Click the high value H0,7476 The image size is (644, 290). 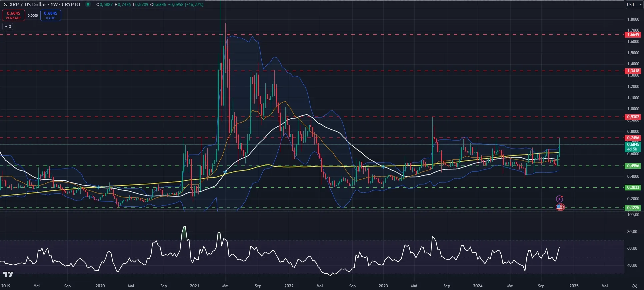point(123,5)
